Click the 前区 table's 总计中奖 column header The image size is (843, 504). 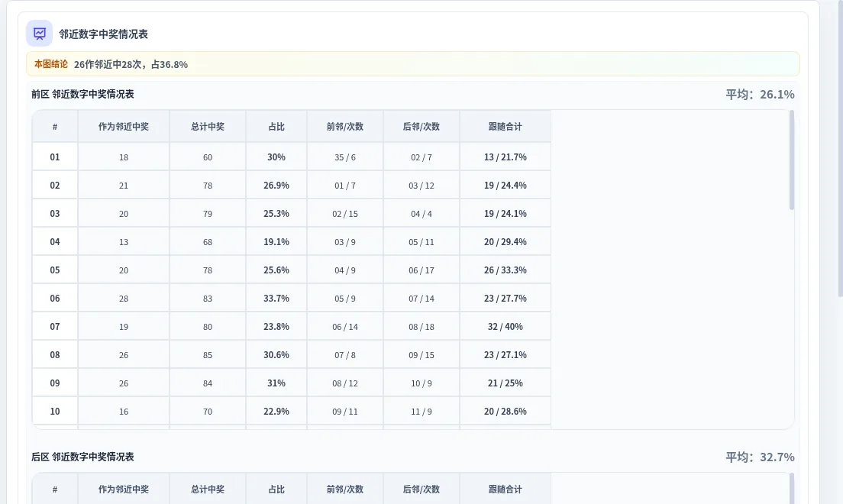[208, 127]
